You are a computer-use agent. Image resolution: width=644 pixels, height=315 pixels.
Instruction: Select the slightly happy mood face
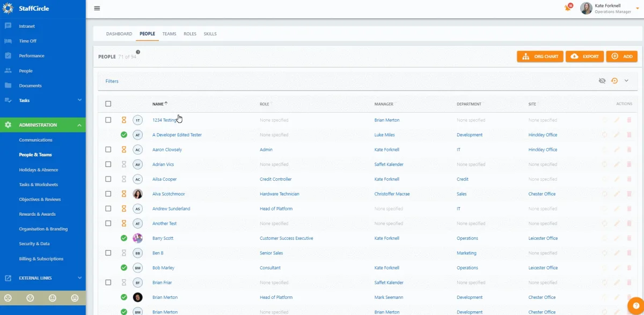click(53, 298)
